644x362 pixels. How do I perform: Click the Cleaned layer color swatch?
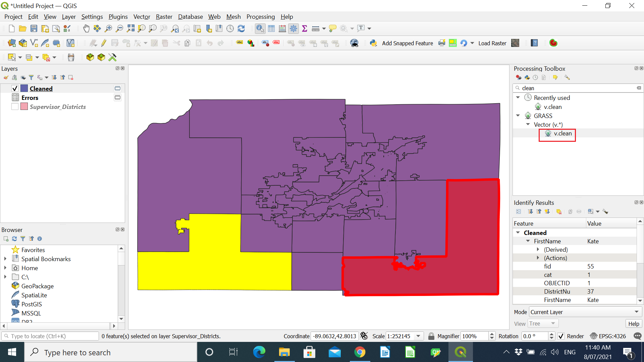[24, 88]
